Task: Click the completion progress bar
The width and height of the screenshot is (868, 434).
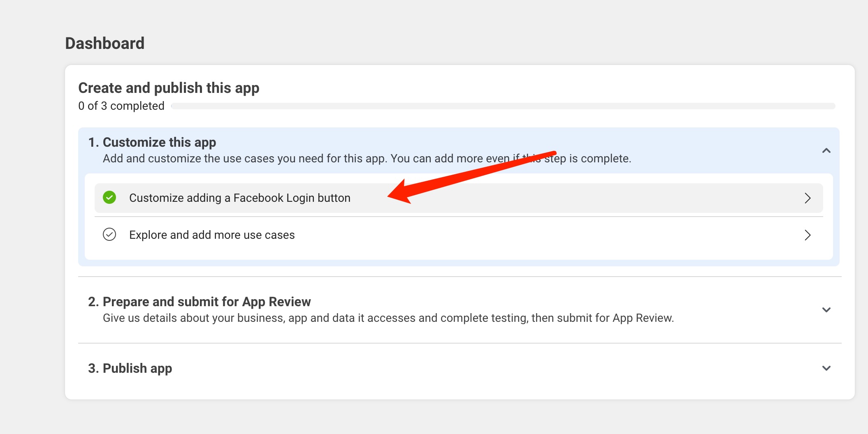Action: click(503, 106)
